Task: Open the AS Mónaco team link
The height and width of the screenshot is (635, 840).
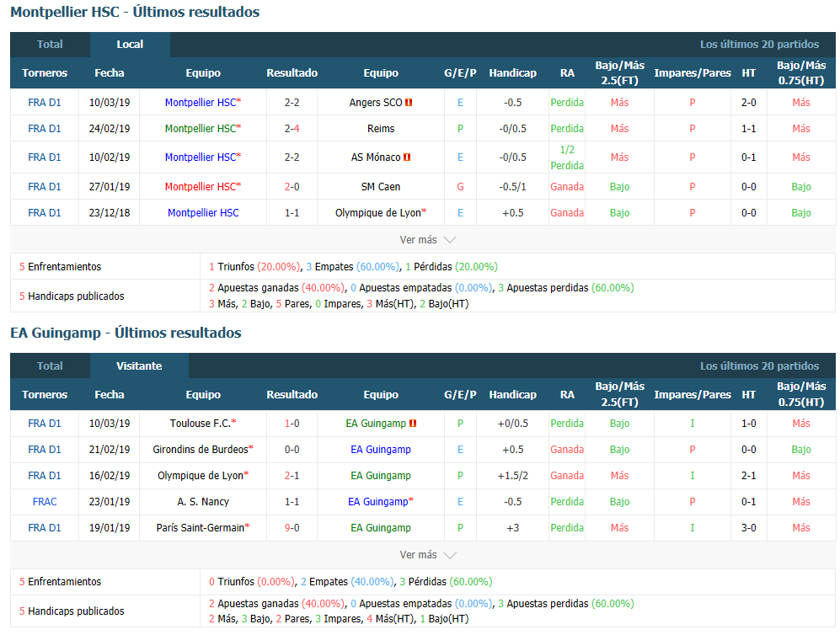Action: click(376, 157)
